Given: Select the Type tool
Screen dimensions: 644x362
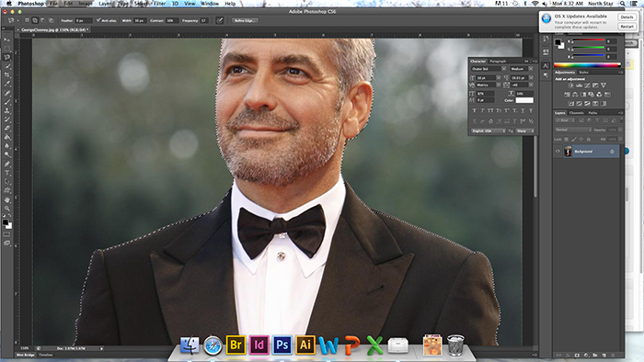Looking at the screenshot, I should point(7,173).
